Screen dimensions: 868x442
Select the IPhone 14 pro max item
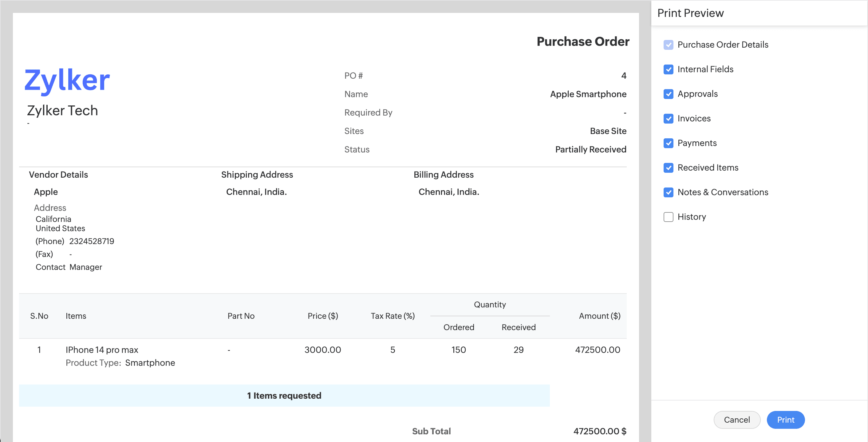(102, 350)
